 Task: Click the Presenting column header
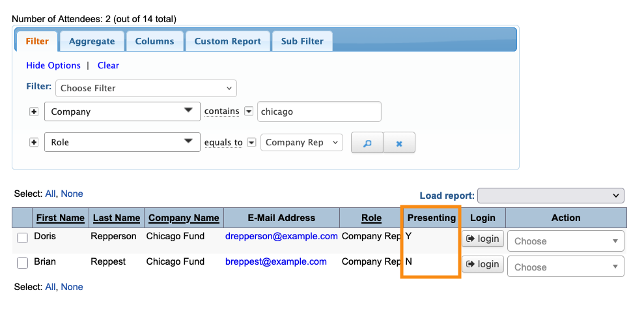(x=431, y=218)
